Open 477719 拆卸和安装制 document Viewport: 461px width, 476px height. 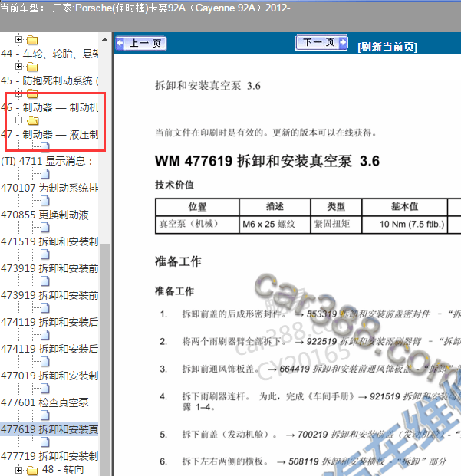click(50, 455)
